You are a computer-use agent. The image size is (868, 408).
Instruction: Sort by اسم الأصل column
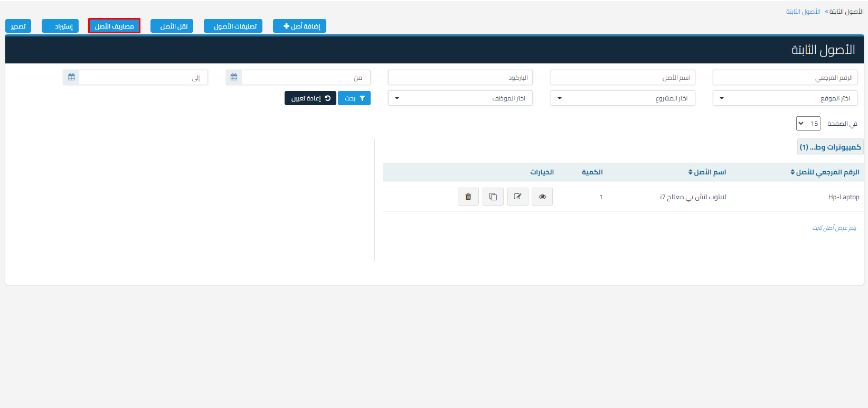click(707, 172)
